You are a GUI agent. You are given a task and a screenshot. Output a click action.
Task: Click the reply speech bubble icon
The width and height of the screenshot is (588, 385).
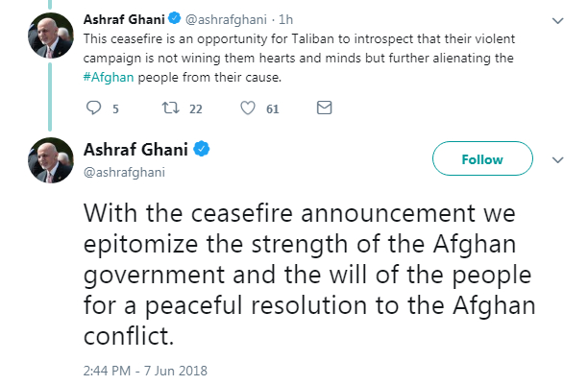(x=93, y=108)
